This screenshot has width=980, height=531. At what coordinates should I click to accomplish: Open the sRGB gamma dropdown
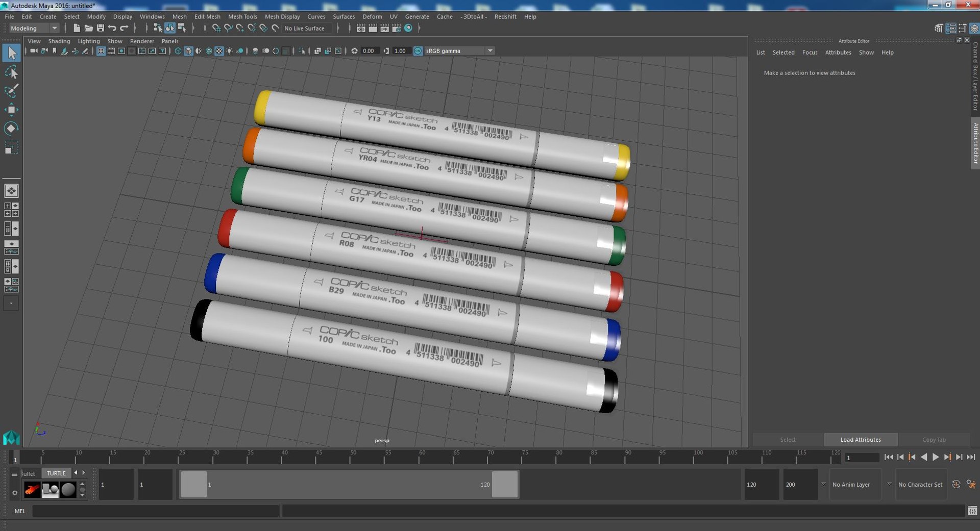pos(459,51)
